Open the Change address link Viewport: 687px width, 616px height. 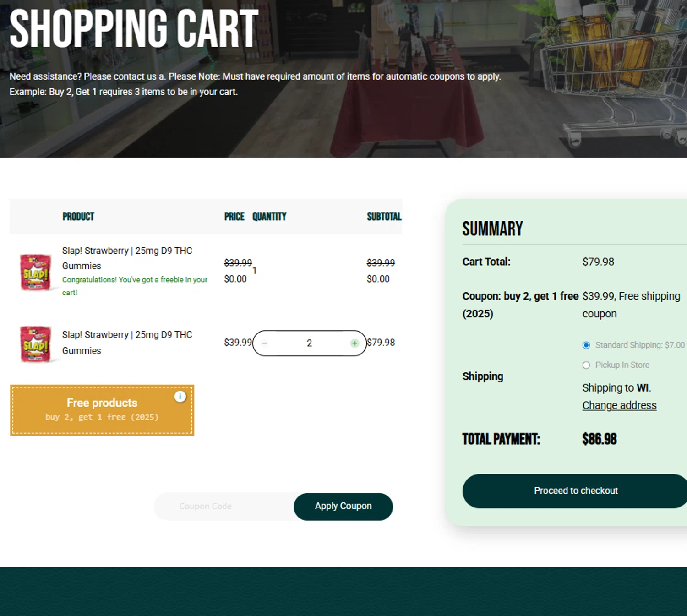click(619, 405)
